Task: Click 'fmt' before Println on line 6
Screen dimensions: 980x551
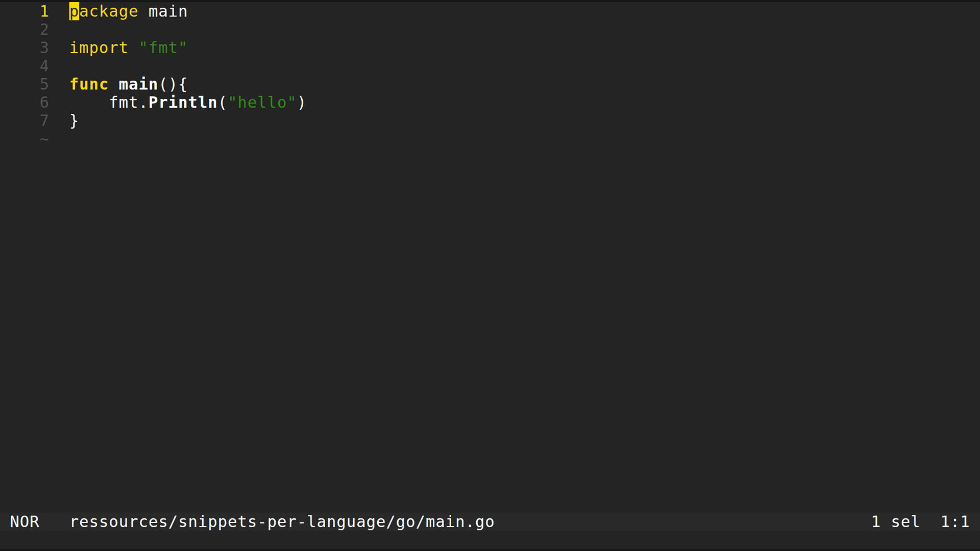Action: pyautogui.click(x=124, y=103)
